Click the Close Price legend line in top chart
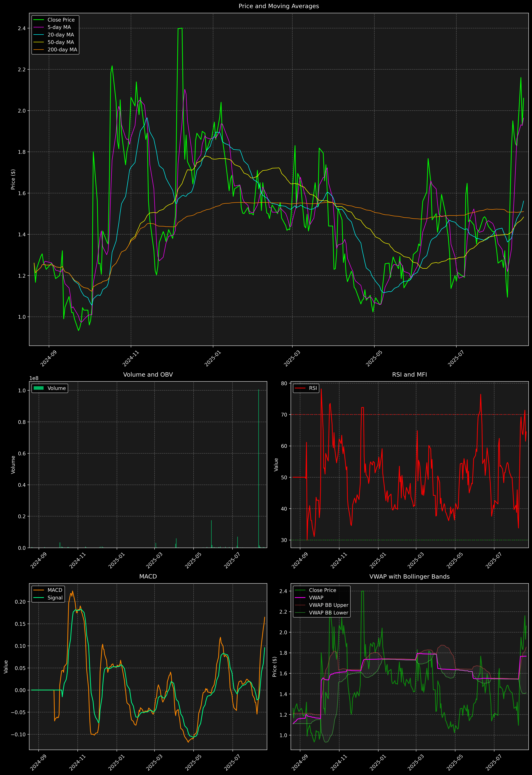The image size is (532, 775). point(39,20)
